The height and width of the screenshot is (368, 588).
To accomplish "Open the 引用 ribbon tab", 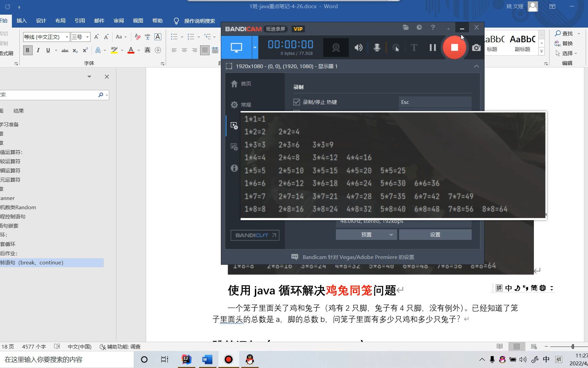I will coord(80,21).
